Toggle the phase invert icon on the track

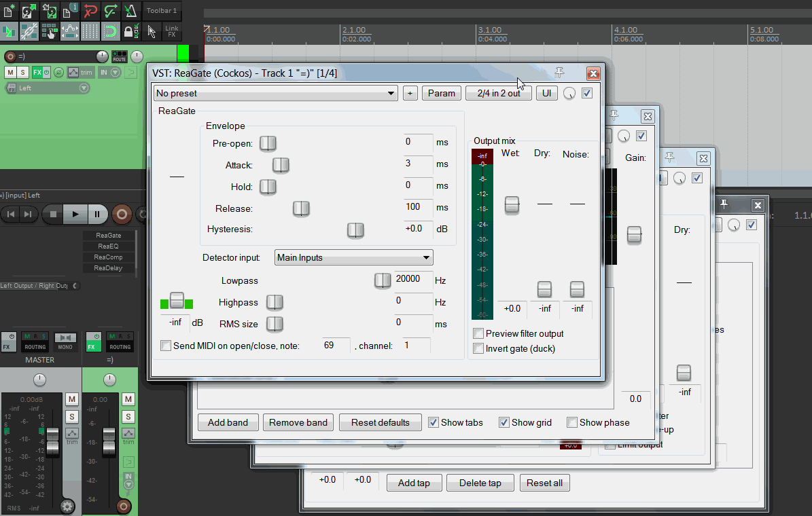pos(58,73)
